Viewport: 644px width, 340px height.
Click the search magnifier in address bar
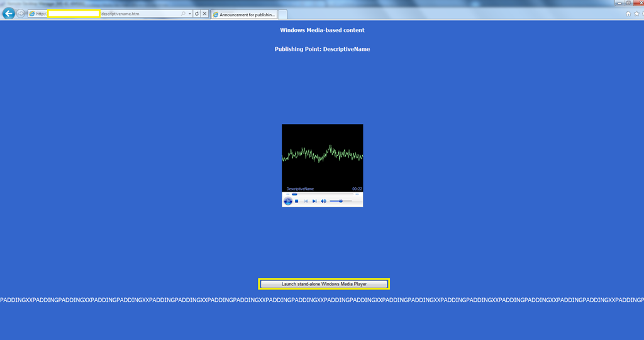(184, 13)
